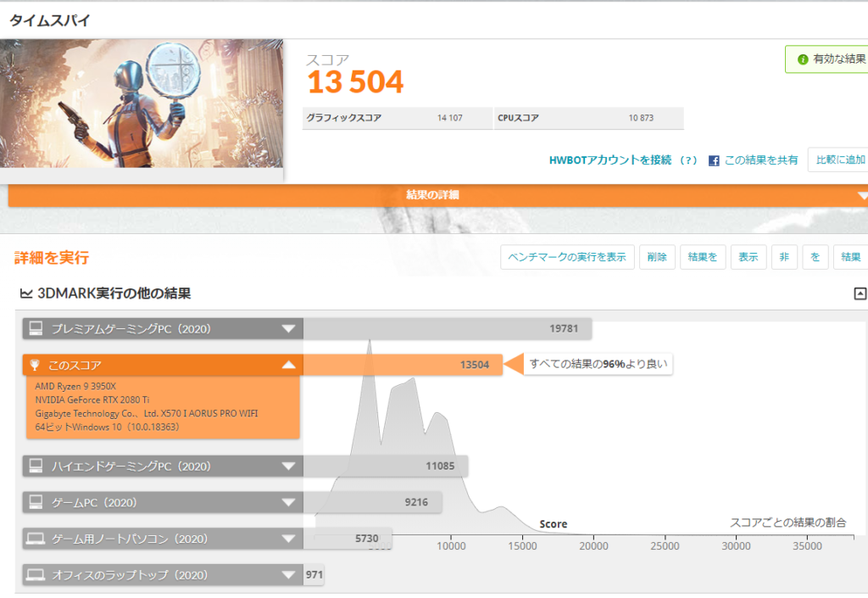
Task: Click monitor icon beside プレミアムゲーミングPC
Action: [36, 328]
